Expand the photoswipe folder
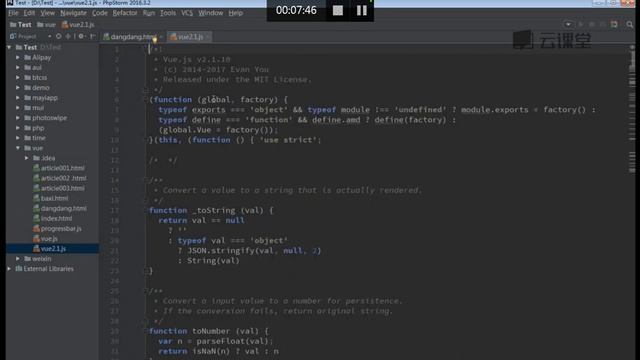 coord(18,118)
